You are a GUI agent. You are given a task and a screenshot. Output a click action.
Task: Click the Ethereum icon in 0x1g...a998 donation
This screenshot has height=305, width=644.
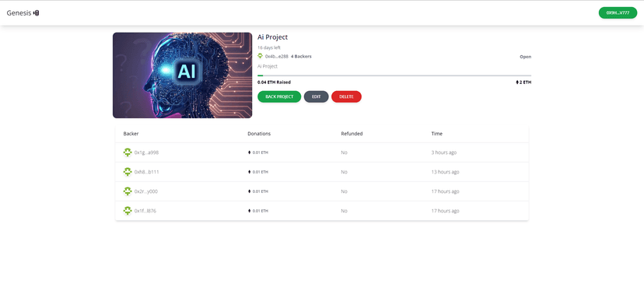(x=250, y=152)
